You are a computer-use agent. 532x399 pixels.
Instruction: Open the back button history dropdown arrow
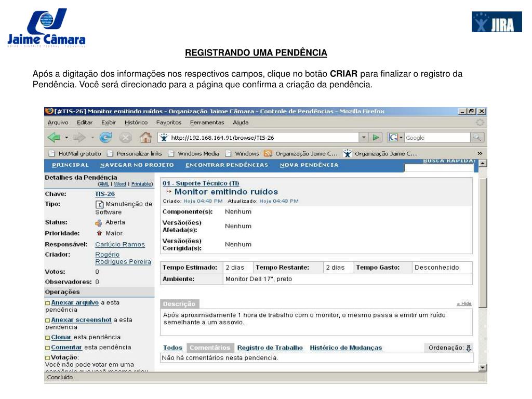click(66, 137)
